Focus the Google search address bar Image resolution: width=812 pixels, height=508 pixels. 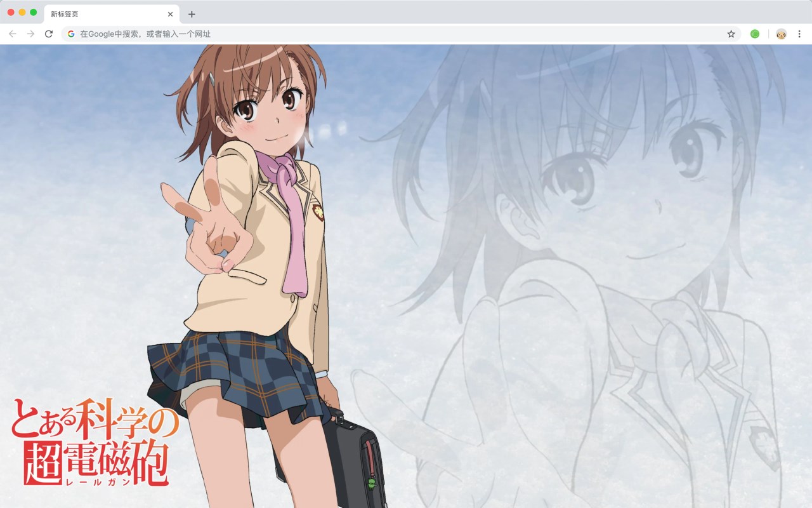401,34
